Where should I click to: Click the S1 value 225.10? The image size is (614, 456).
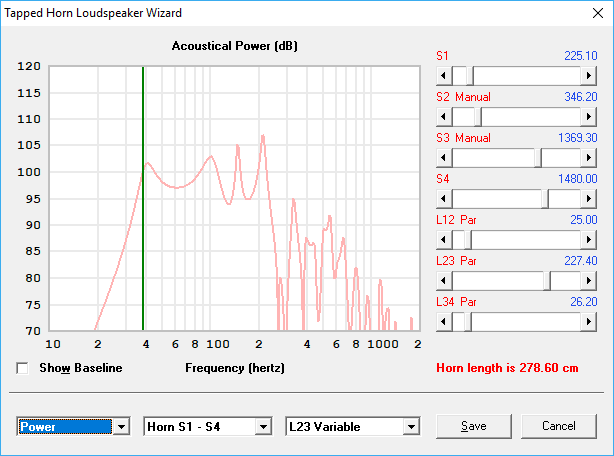pyautogui.click(x=581, y=56)
